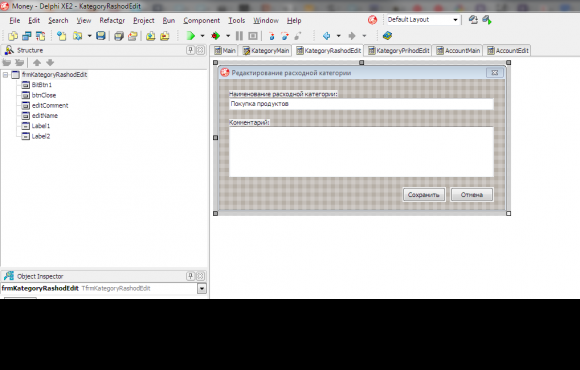Viewport: 580px width, 370px height.
Task: Open the Refactor menu
Action: coord(112,21)
